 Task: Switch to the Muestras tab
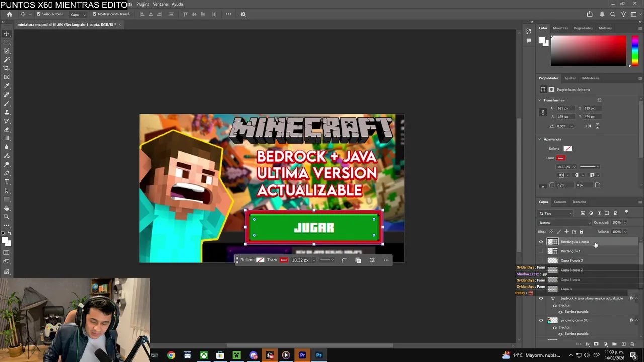click(x=560, y=28)
